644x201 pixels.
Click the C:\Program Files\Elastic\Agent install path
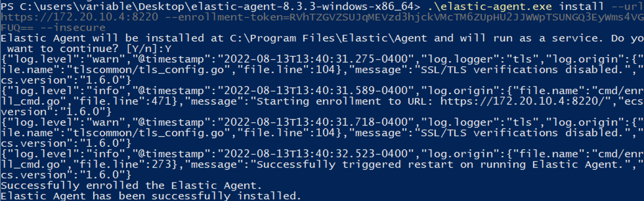click(x=329, y=38)
